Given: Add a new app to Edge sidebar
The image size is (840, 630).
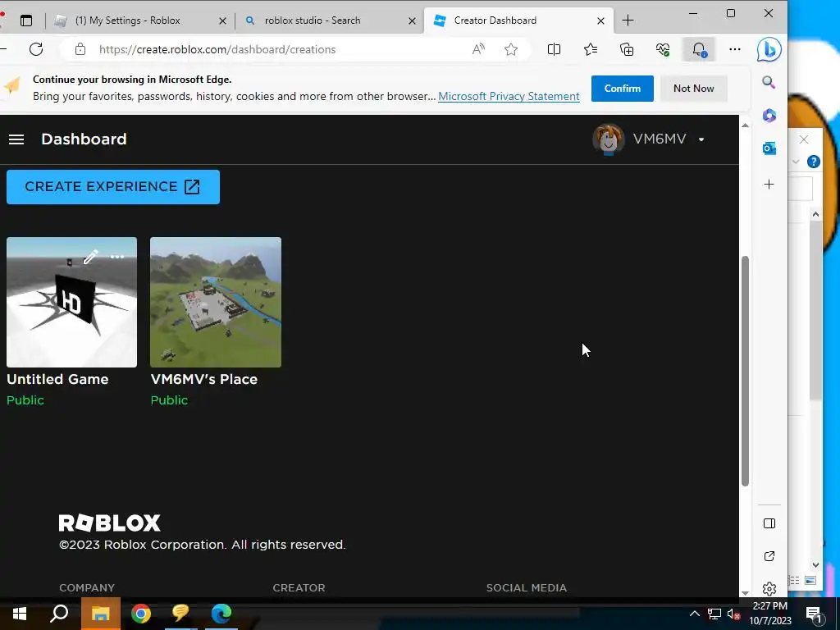Looking at the screenshot, I should click(769, 185).
